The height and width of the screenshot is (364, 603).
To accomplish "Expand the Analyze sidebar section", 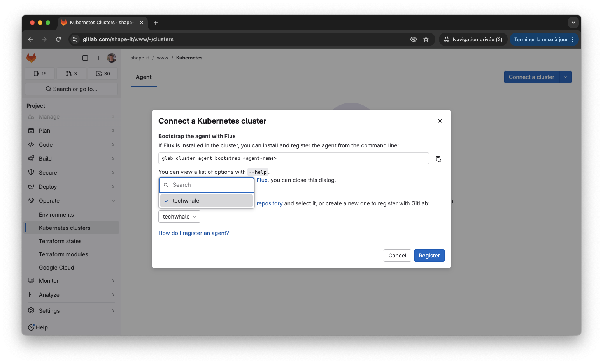I will click(x=72, y=295).
